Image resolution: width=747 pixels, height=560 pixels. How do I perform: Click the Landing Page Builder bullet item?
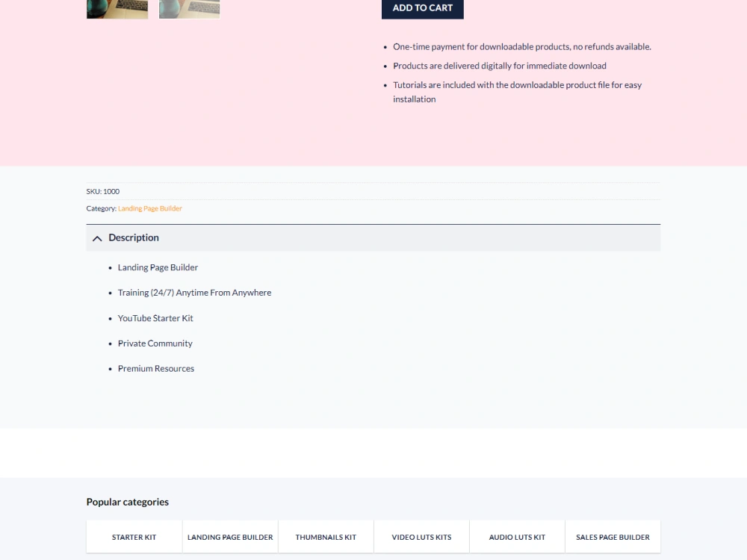(x=158, y=267)
